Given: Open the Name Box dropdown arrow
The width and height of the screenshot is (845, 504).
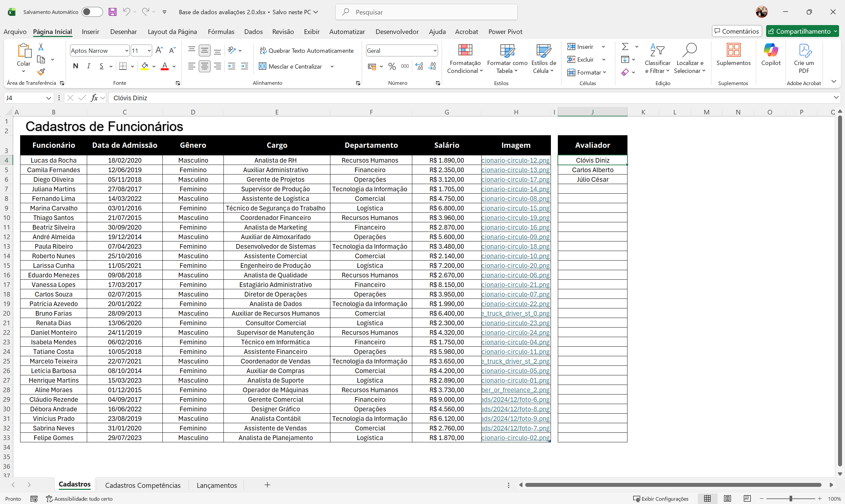Looking at the screenshot, I should [x=49, y=98].
